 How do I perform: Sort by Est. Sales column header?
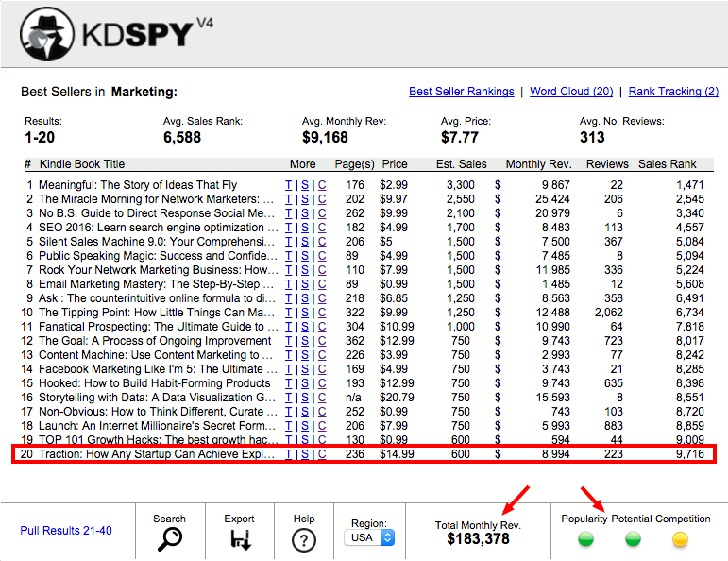462,164
